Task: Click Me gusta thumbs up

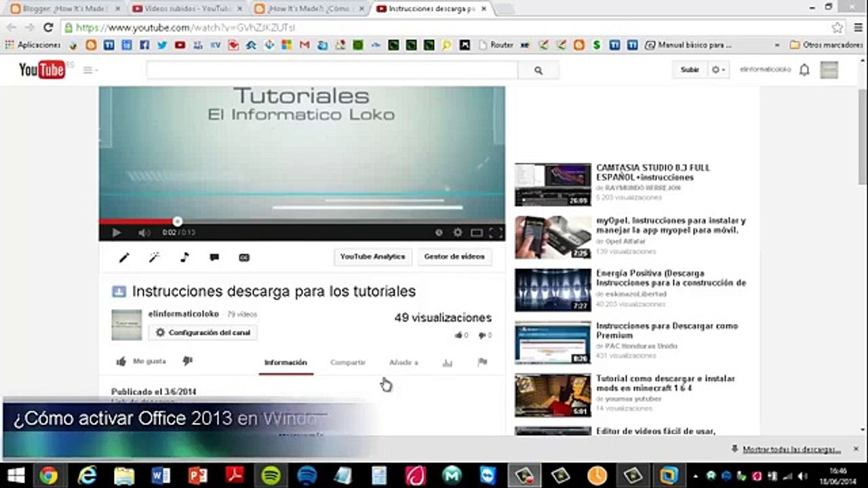Action: coord(141,361)
